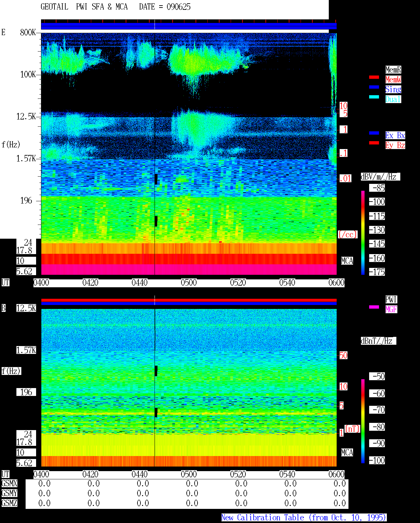Click the blue mode bar above E spectrogram
Image resolution: width=420 pixels, height=523 pixels.
(189, 26)
